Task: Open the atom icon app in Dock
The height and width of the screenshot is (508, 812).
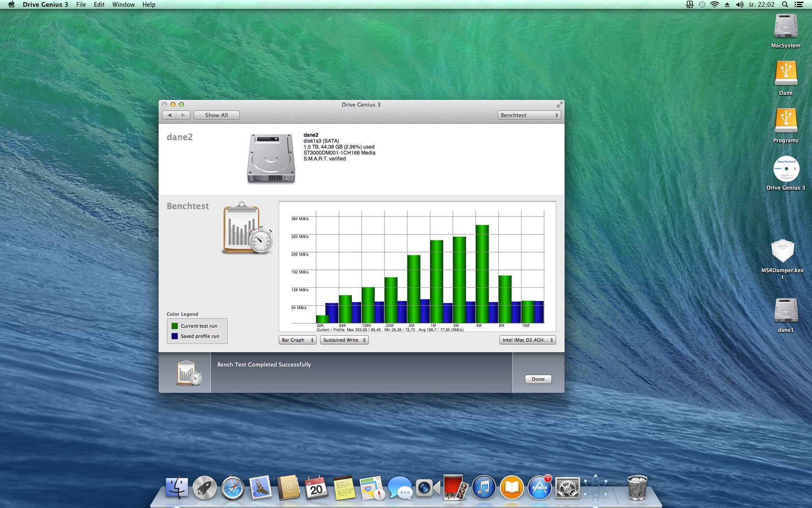Action: pos(595,488)
